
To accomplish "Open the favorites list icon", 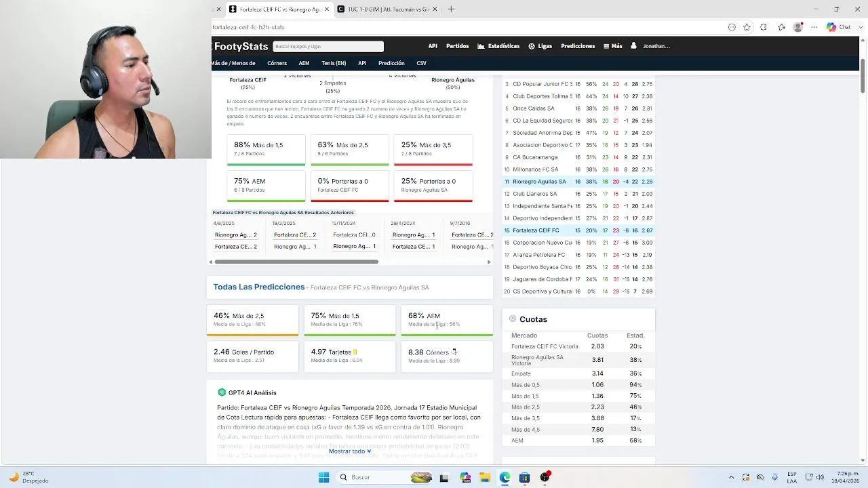I will 781,27.
